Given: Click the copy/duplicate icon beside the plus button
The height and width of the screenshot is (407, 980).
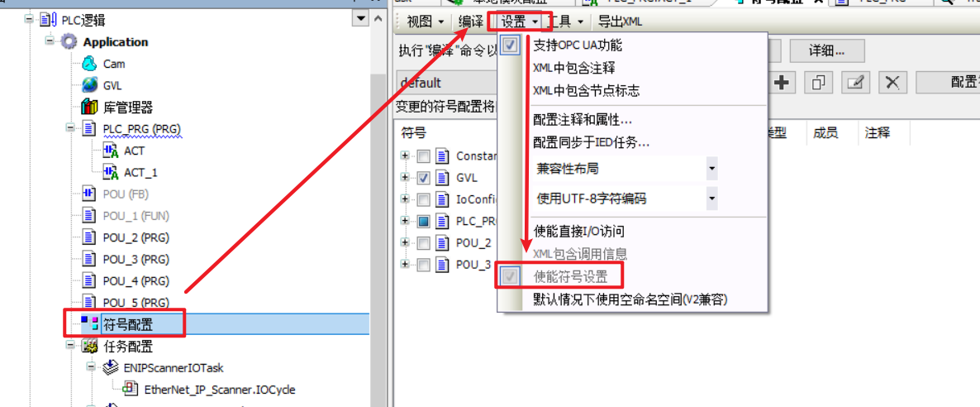Looking at the screenshot, I should click(819, 83).
